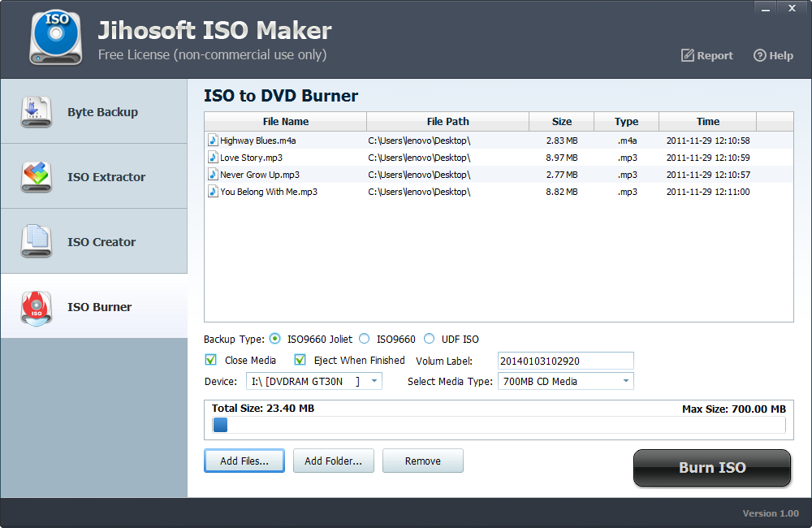Open the Report link
The width and height of the screenshot is (812, 528).
(707, 55)
